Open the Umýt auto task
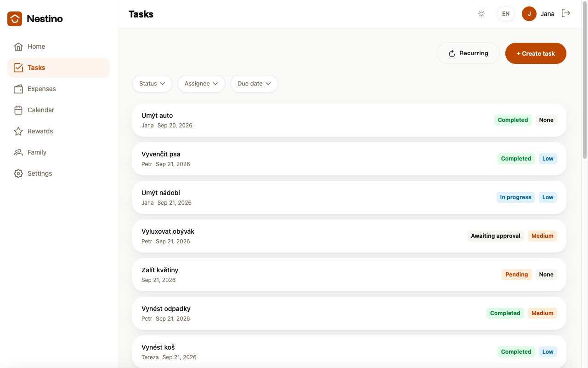This screenshot has width=588, height=368. coord(349,120)
